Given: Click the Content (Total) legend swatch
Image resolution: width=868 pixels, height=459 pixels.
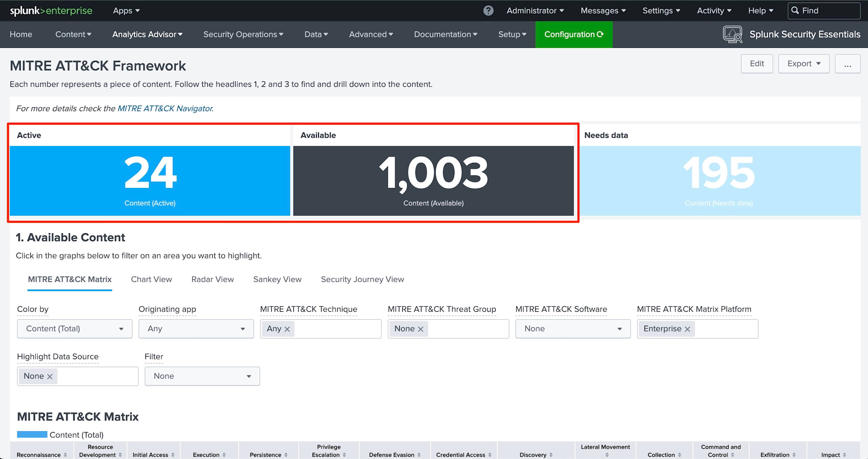Looking at the screenshot, I should point(32,434).
